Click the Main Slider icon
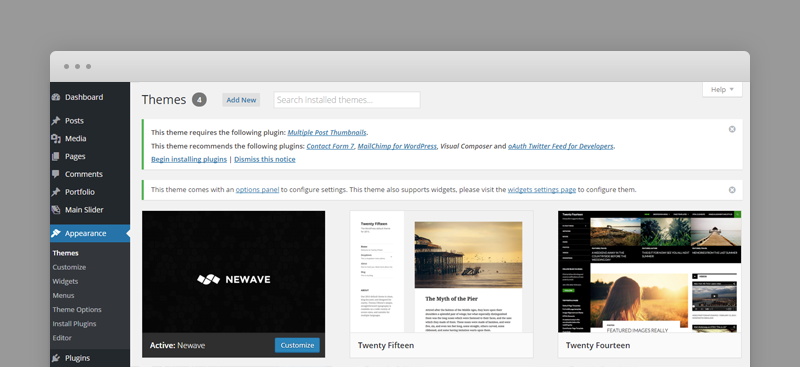This screenshot has height=367, width=800. tap(56, 210)
